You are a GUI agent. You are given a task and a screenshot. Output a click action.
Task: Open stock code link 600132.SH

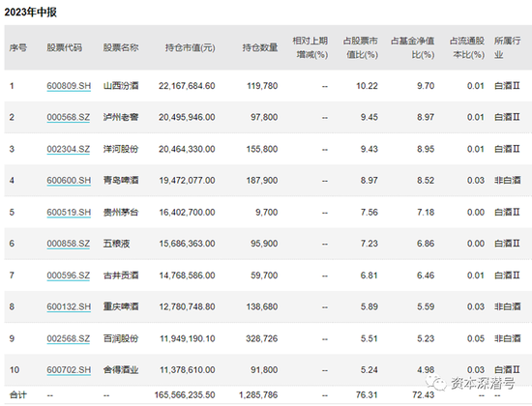pos(69,307)
